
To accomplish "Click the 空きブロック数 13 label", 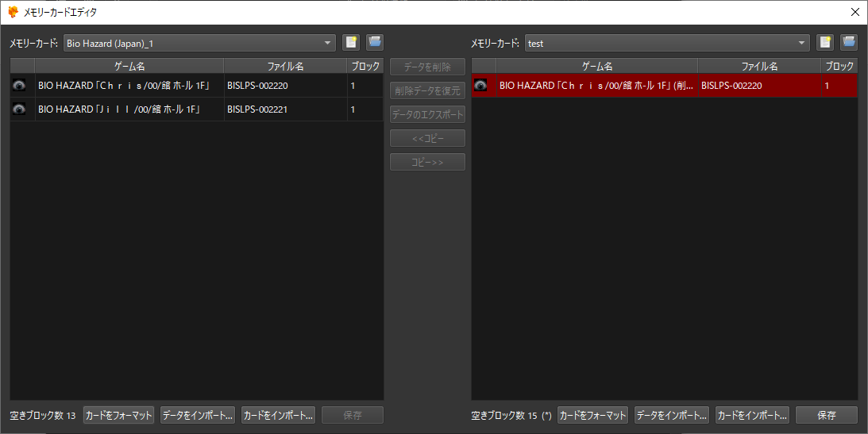I will click(43, 416).
